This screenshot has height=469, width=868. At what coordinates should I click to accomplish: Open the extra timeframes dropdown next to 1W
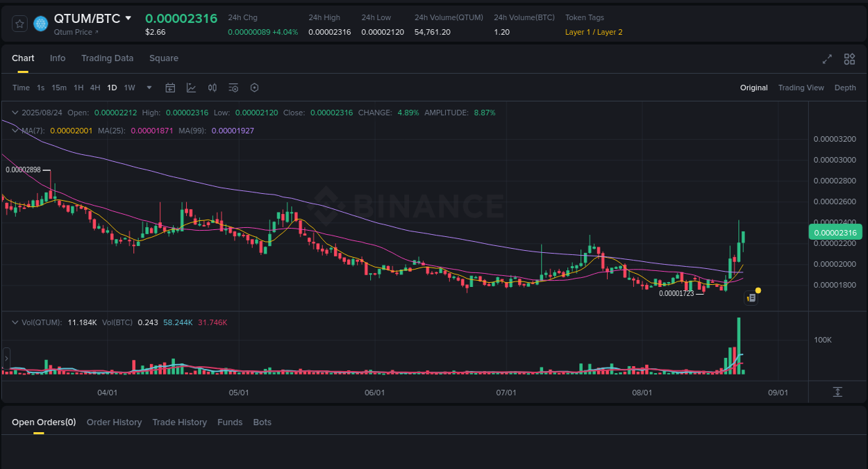pyautogui.click(x=149, y=88)
